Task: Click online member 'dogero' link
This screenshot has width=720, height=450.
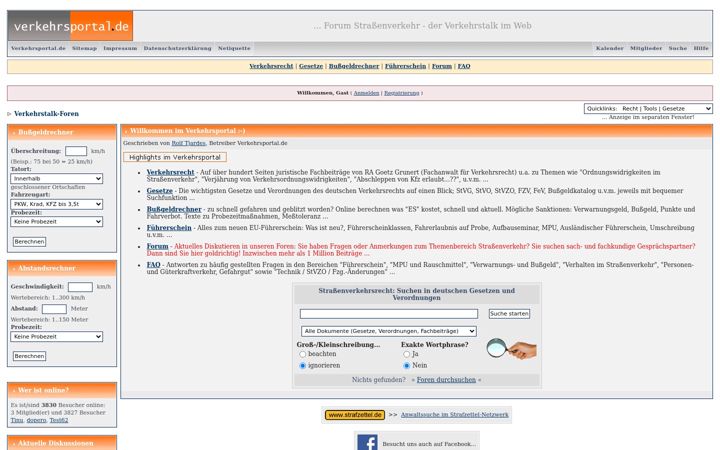Action: [x=36, y=420]
